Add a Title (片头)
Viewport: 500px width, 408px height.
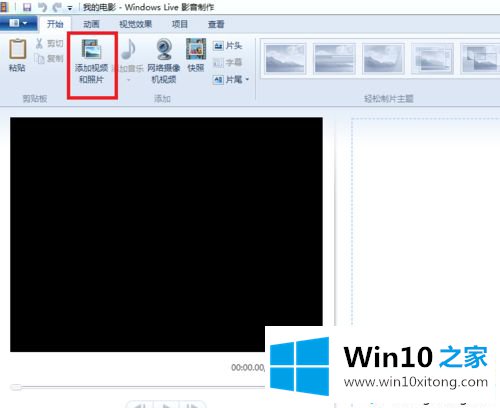click(x=227, y=45)
